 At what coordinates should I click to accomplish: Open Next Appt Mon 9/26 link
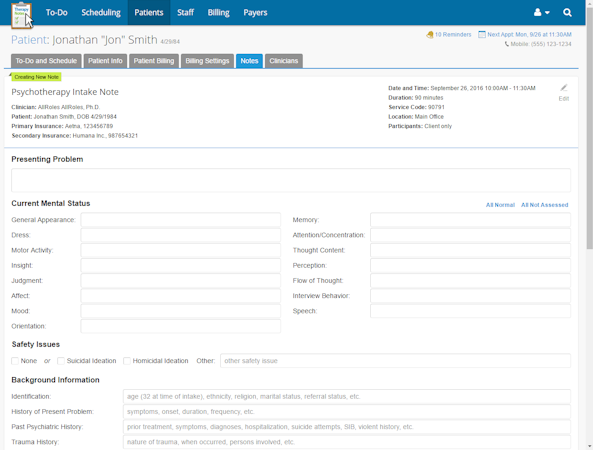coord(529,34)
